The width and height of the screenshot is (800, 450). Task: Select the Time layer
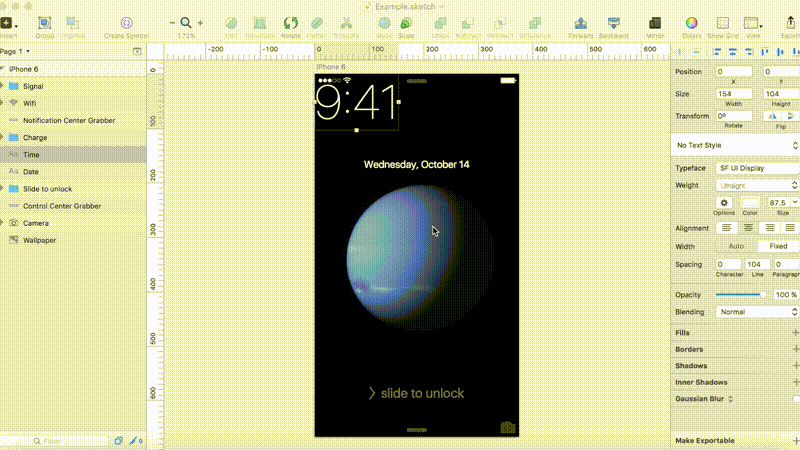click(73, 155)
